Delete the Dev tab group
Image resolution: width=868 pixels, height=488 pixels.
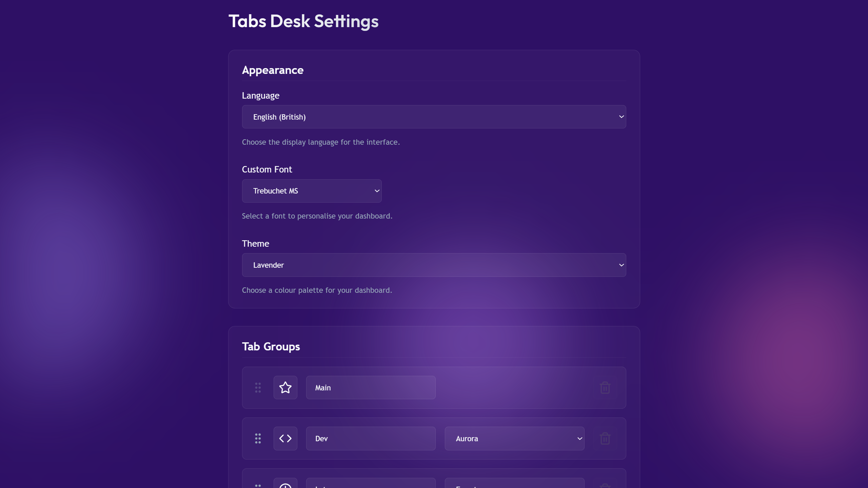point(605,438)
